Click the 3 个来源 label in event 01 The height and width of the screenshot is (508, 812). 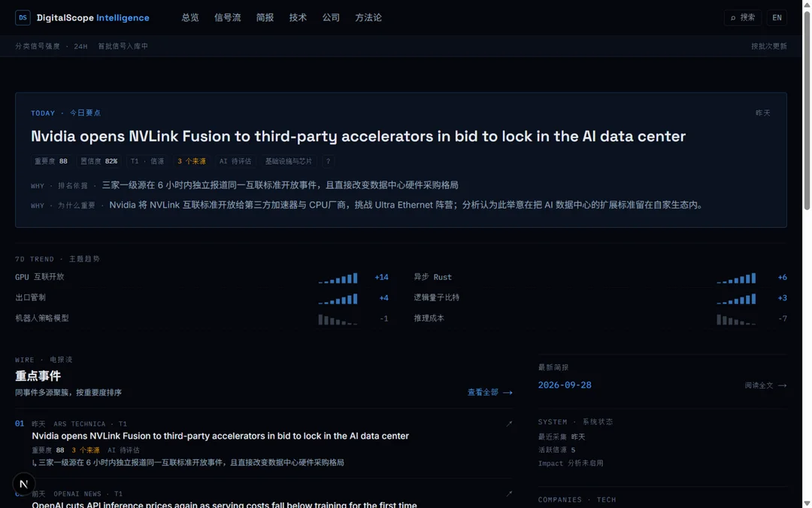point(86,450)
